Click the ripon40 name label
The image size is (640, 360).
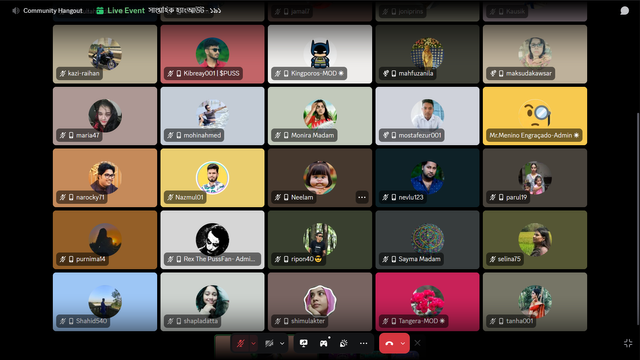(302, 259)
